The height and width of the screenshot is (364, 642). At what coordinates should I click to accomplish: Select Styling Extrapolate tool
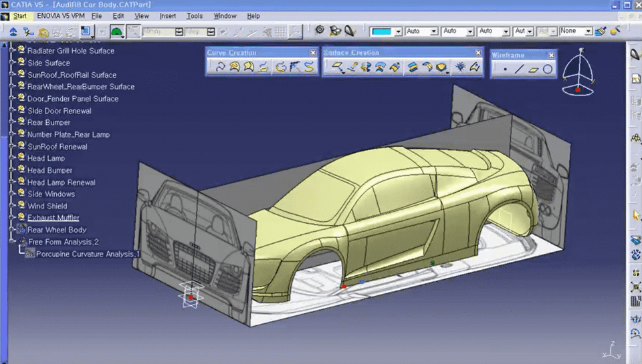coord(395,67)
